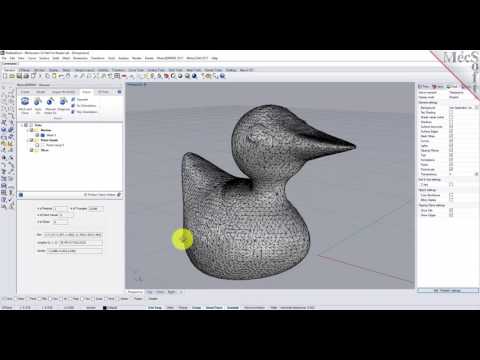480x360 pixels.
Task: Switch to the Top viewport tab
Action: [149, 292]
